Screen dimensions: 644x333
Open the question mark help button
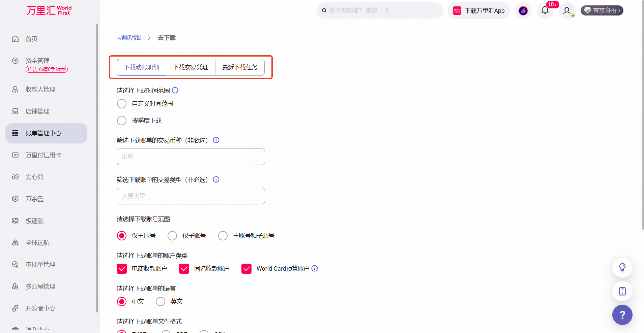[x=622, y=315]
